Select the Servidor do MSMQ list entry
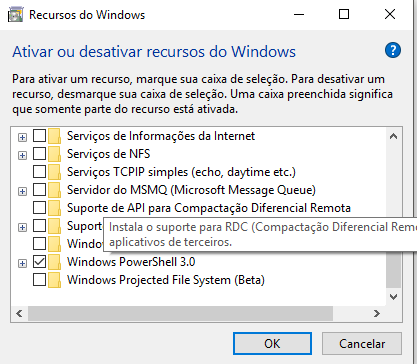Image resolution: width=417 pixels, height=364 pixels. point(191,190)
